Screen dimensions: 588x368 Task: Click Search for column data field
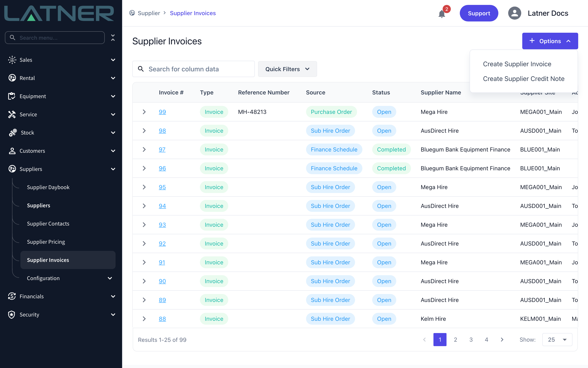pos(193,69)
